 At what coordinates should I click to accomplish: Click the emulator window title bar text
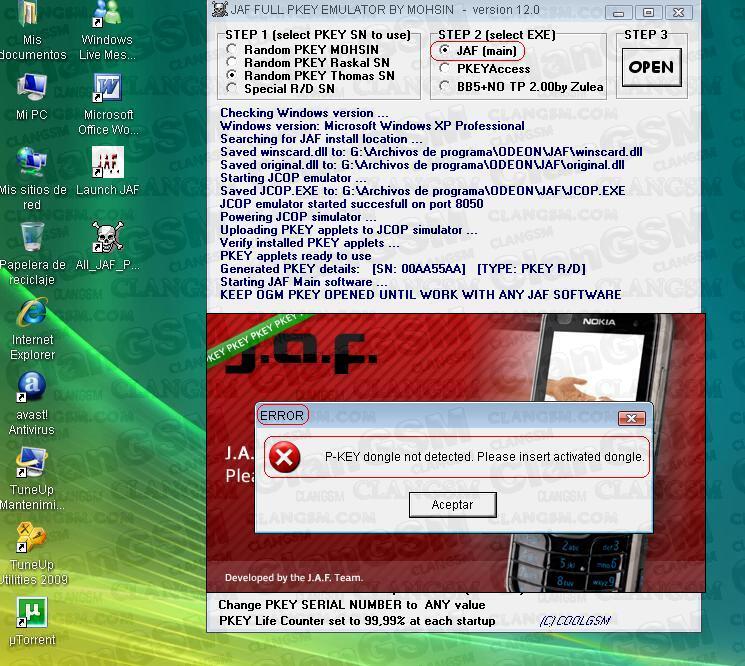tap(385, 10)
